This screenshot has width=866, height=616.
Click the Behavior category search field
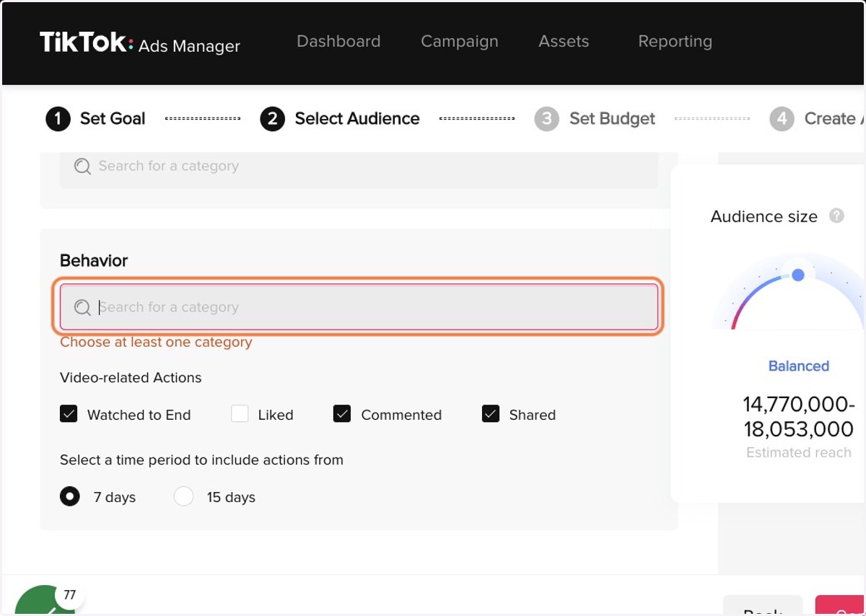click(x=359, y=307)
